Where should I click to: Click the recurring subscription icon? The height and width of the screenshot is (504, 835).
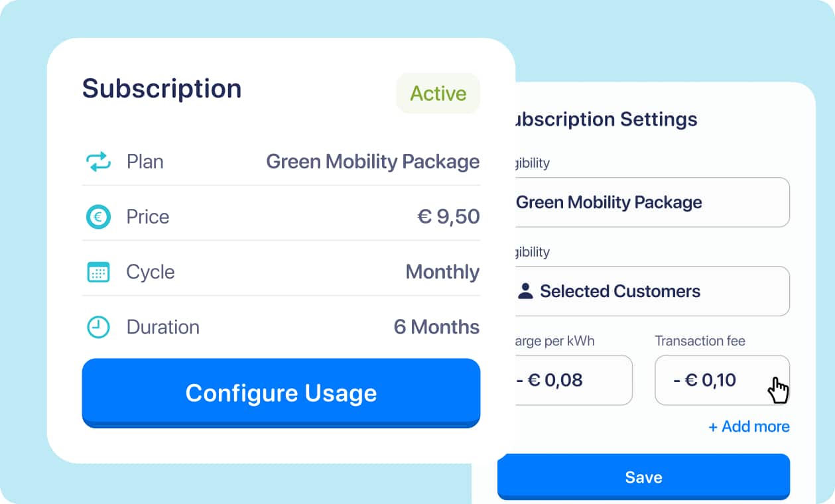[x=97, y=161]
